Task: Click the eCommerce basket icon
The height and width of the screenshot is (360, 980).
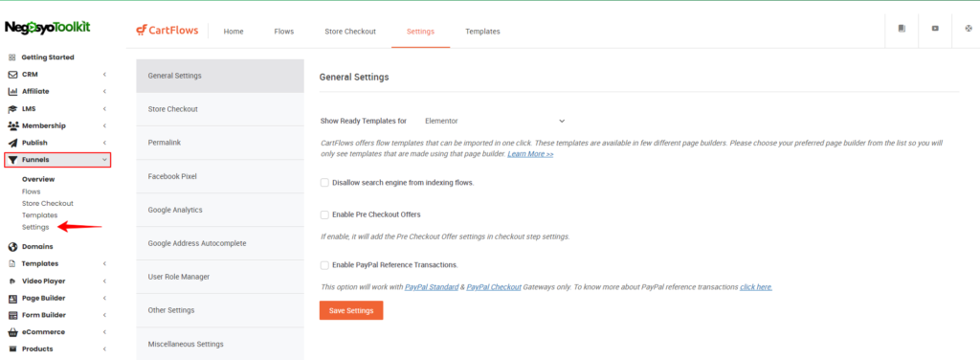Action: pyautogui.click(x=11, y=332)
